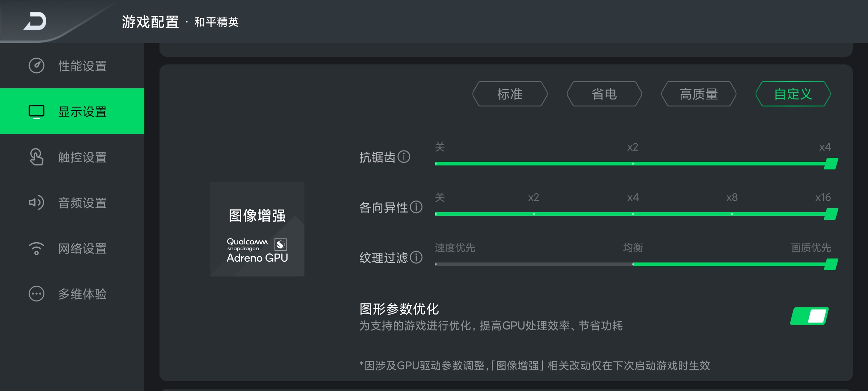Set the anti-aliasing slider to x2
Viewport: 868px width, 391px height.
click(x=633, y=164)
